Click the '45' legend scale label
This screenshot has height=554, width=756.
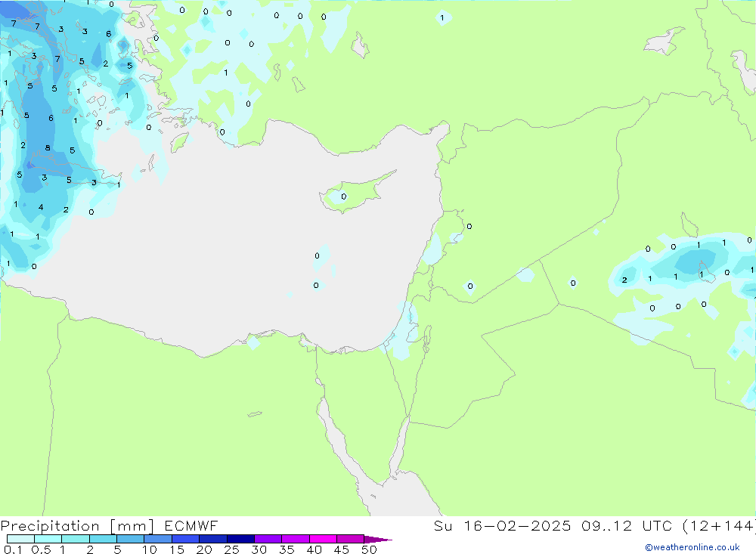(342, 549)
